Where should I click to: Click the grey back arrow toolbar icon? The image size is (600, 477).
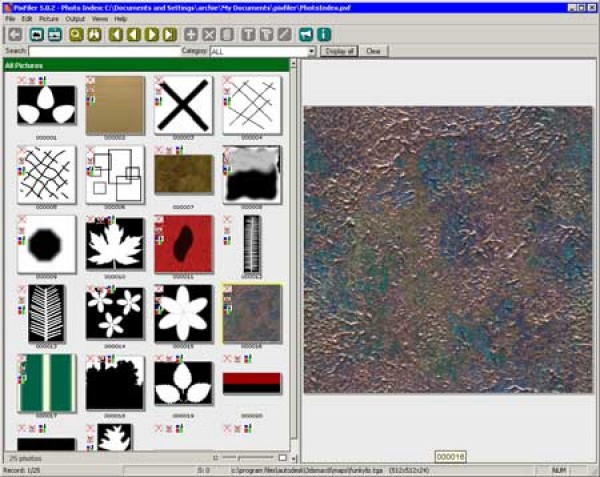click(15, 35)
